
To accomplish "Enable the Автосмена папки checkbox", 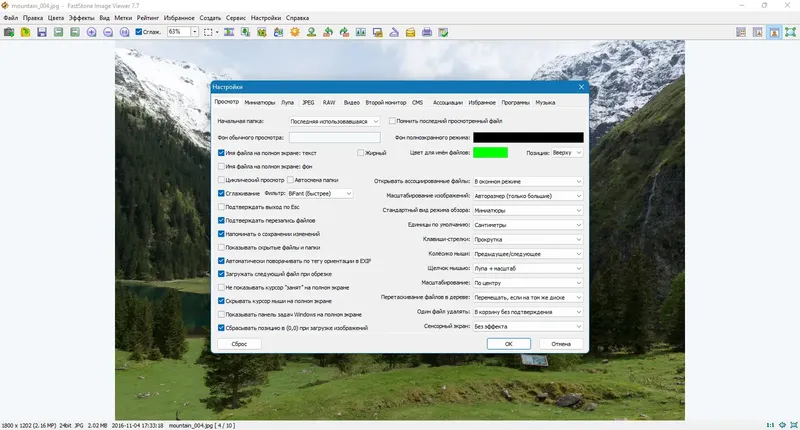I will (x=290, y=180).
